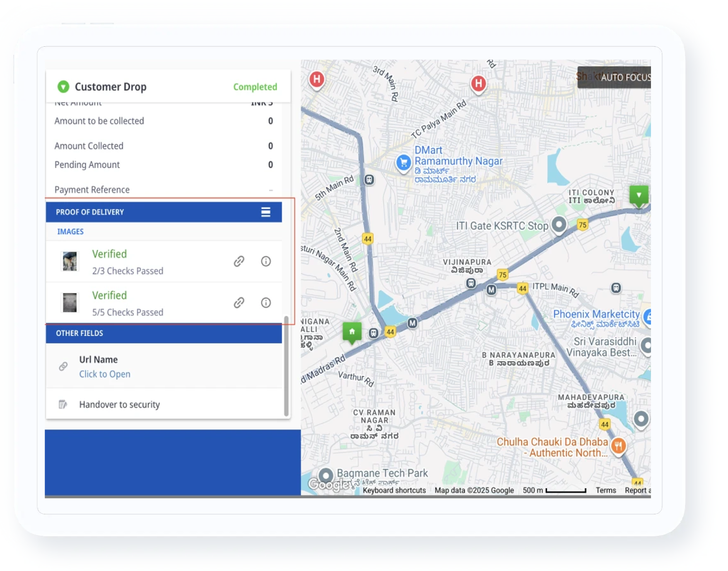Viewport: 728px width, 571px height.
Task: Click the green home marker on the map
Action: point(352,332)
